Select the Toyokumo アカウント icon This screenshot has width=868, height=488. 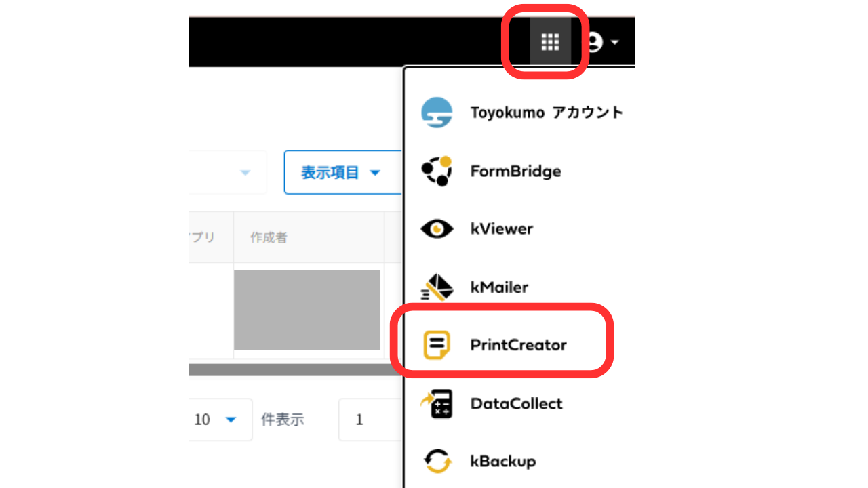tap(437, 112)
